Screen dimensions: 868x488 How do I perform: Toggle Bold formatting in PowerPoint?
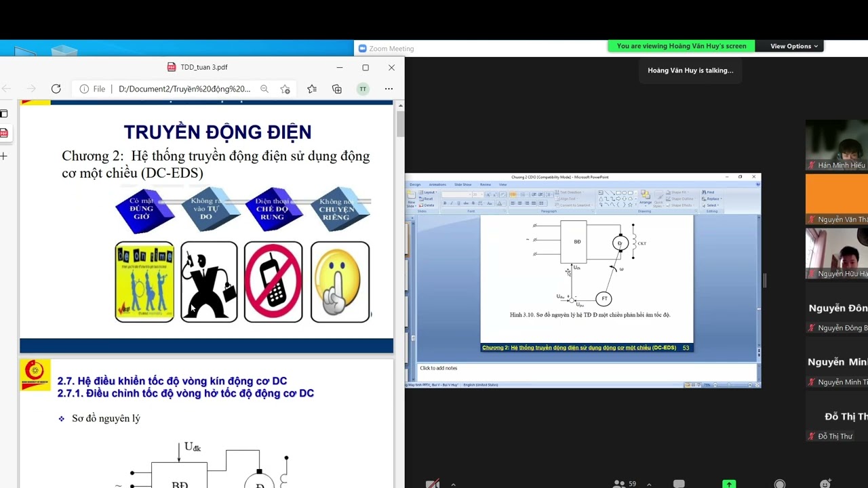pos(445,203)
